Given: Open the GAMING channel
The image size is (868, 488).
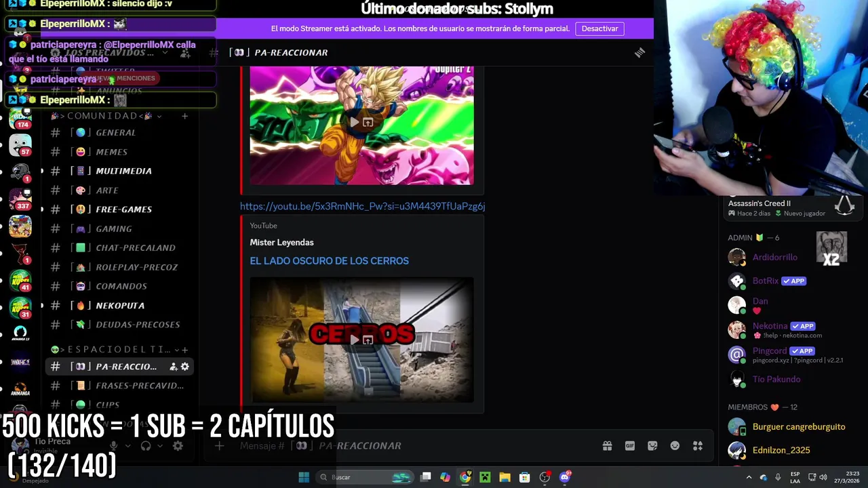Looking at the screenshot, I should (120, 228).
